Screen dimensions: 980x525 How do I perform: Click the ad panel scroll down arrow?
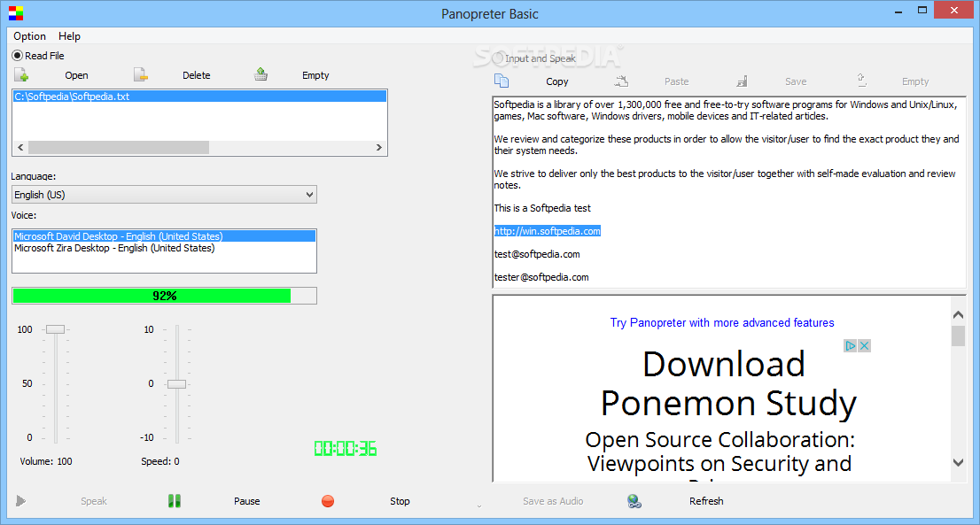coord(958,462)
